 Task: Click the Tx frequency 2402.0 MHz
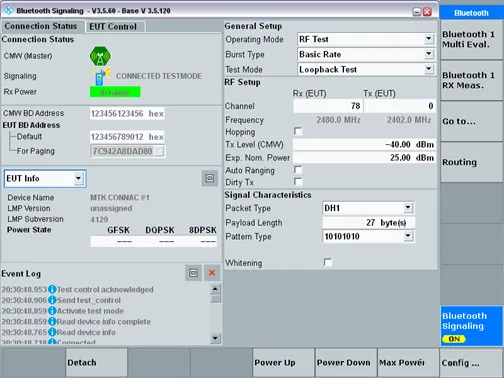(x=409, y=120)
